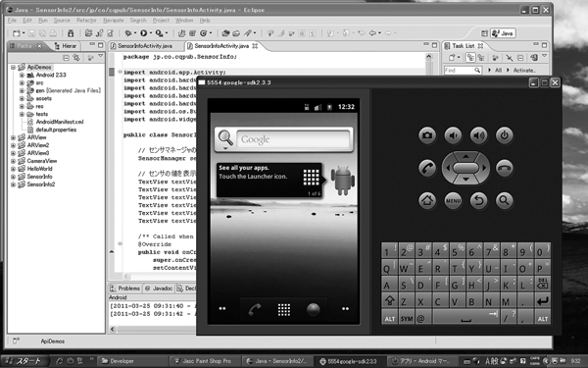Click the Find field in Task List
The height and width of the screenshot is (368, 588).
[x=463, y=71]
